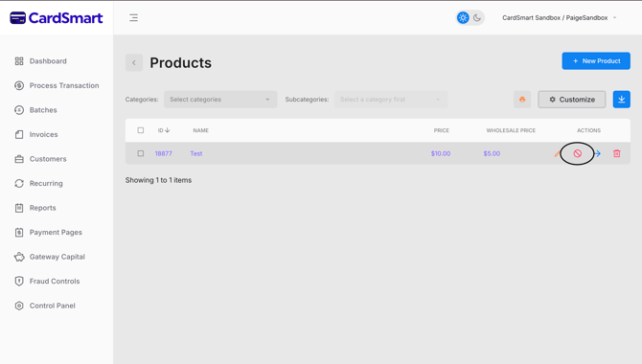The width and height of the screenshot is (642, 364).
Task: Open Process Transaction in the sidebar
Action: 57,85
